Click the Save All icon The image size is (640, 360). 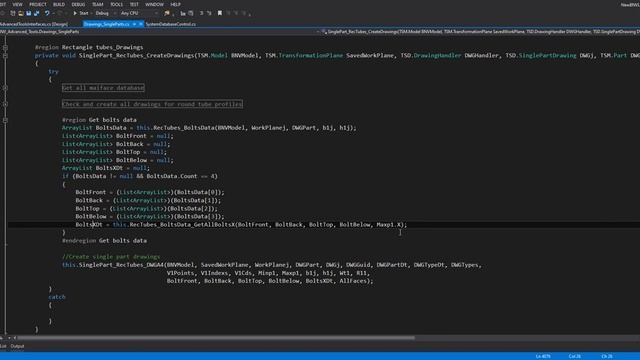[36, 13]
